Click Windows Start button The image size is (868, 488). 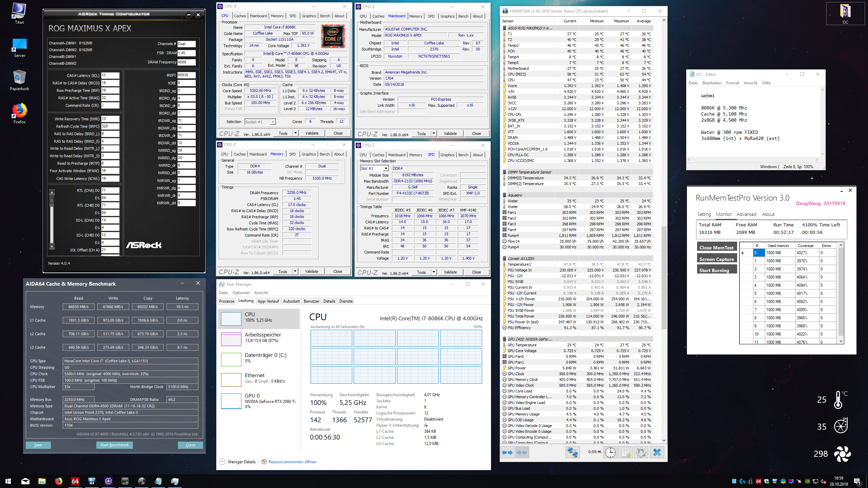[8, 481]
